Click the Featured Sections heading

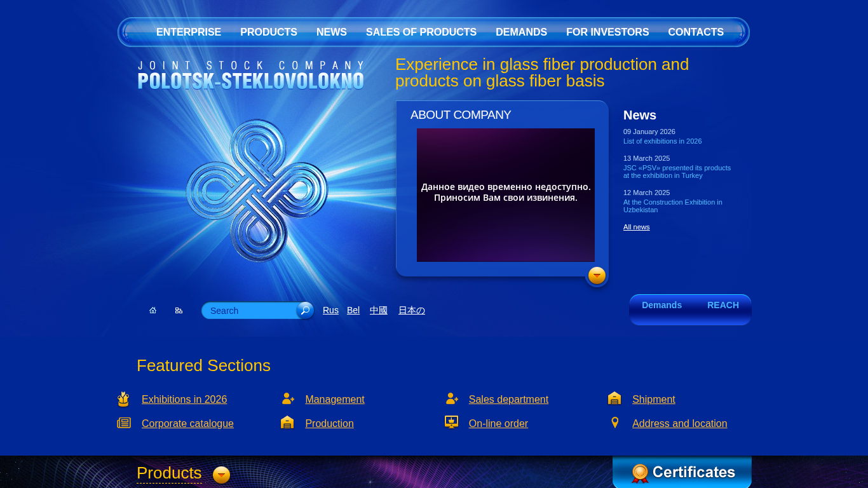point(203,365)
